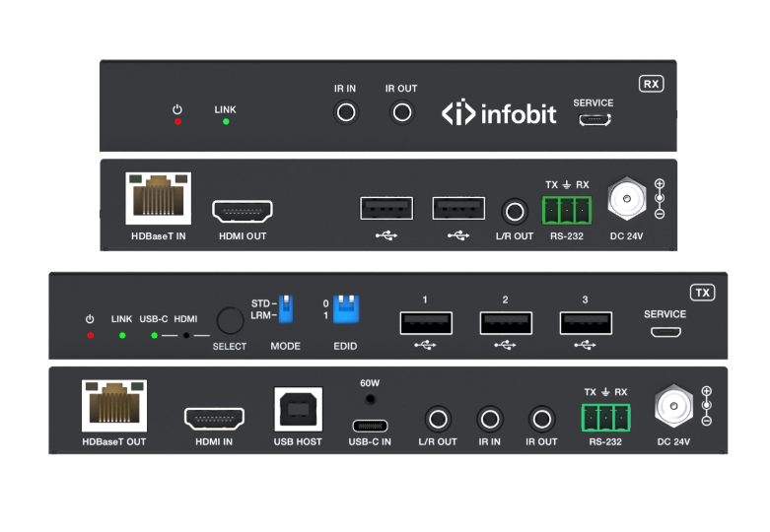This screenshot has height=532, width=770.
Task: Click the green LINK LED on receiver
Action: (x=225, y=121)
